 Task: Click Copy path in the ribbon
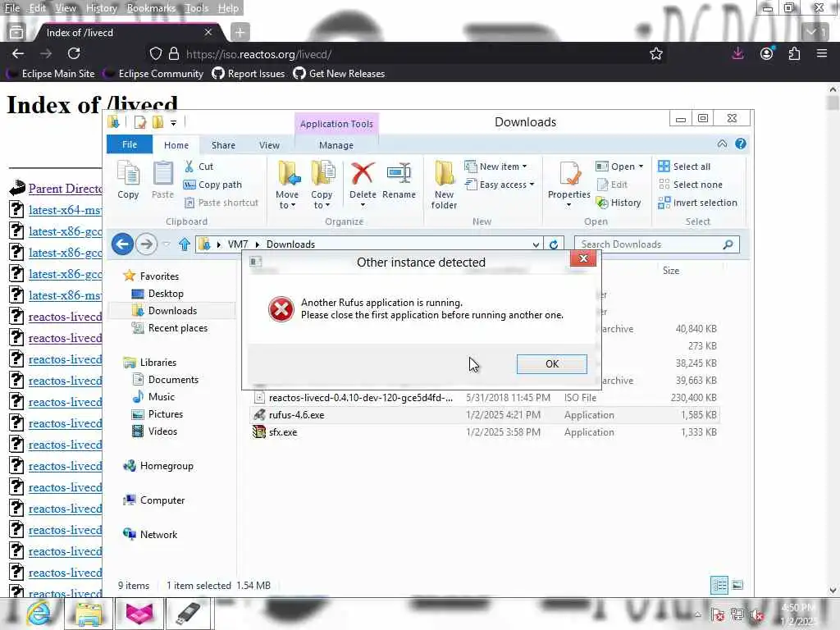tap(212, 185)
